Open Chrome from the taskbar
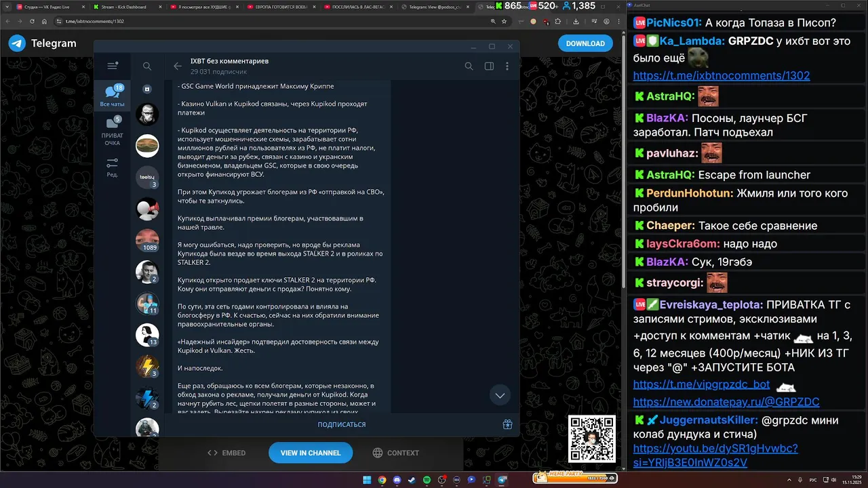This screenshot has width=868, height=488. [382, 479]
